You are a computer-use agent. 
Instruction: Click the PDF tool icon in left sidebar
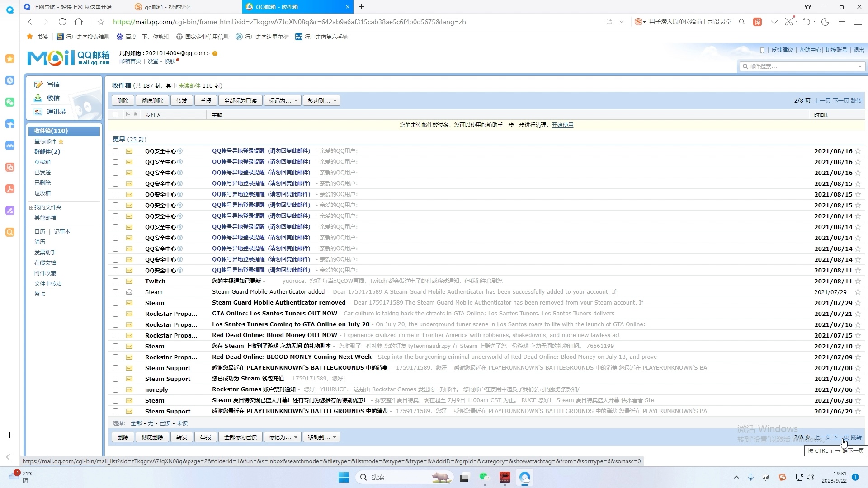(10, 189)
